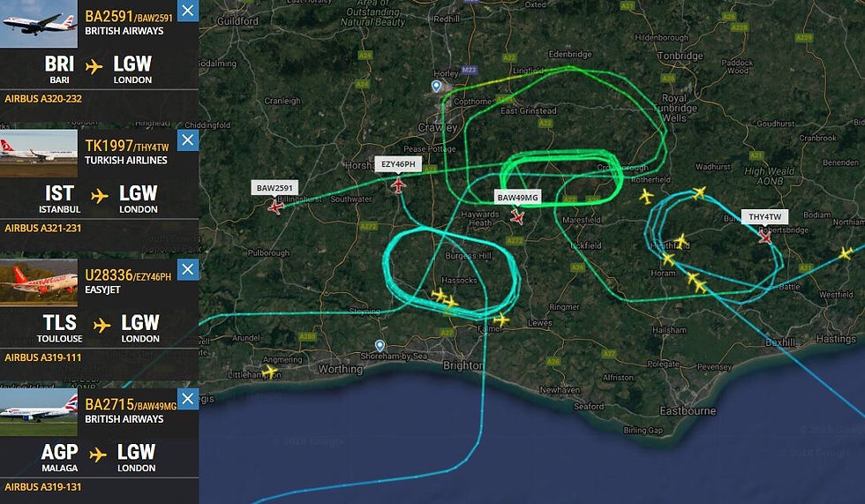Close the BA2591 flight panel

point(187,11)
